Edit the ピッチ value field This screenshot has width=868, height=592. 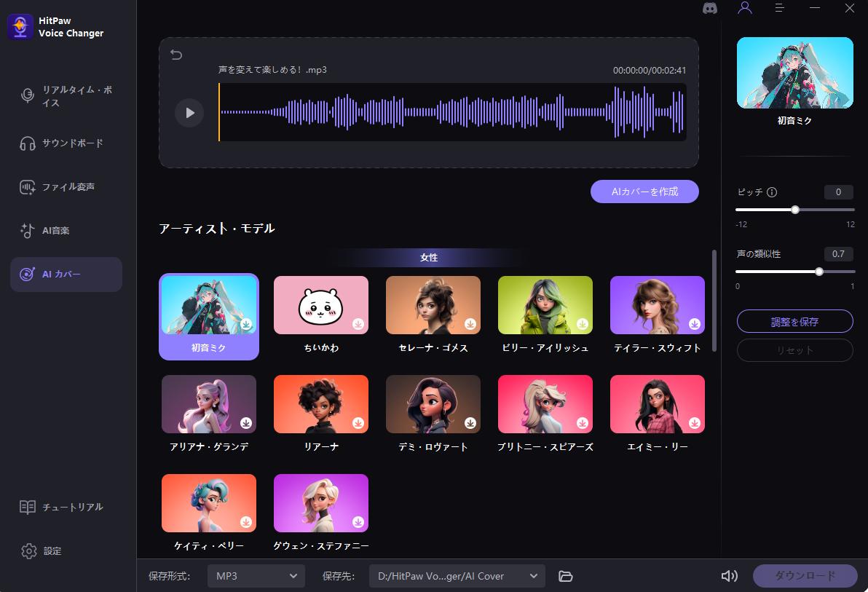pyautogui.click(x=838, y=192)
